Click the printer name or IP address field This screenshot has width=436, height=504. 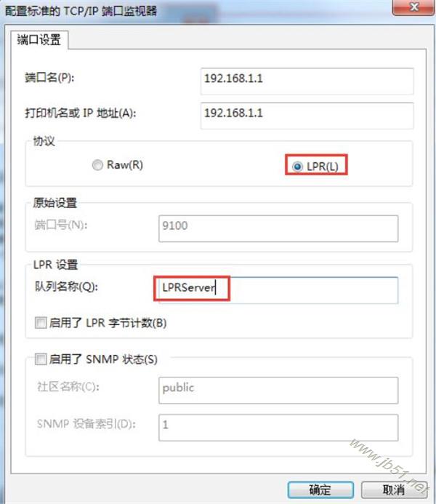pos(307,116)
